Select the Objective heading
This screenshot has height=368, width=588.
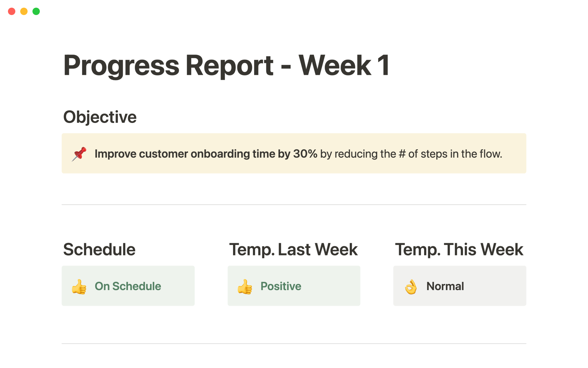100,117
